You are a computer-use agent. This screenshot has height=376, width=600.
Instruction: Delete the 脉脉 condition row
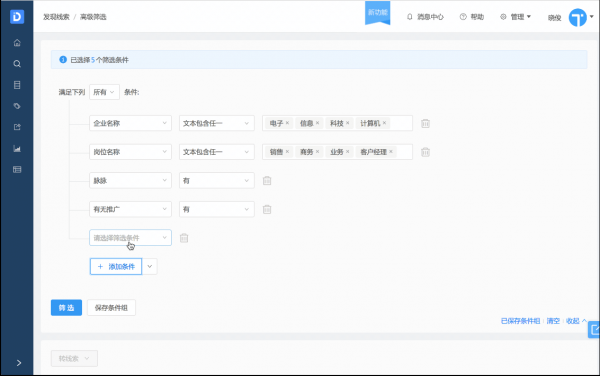click(267, 181)
